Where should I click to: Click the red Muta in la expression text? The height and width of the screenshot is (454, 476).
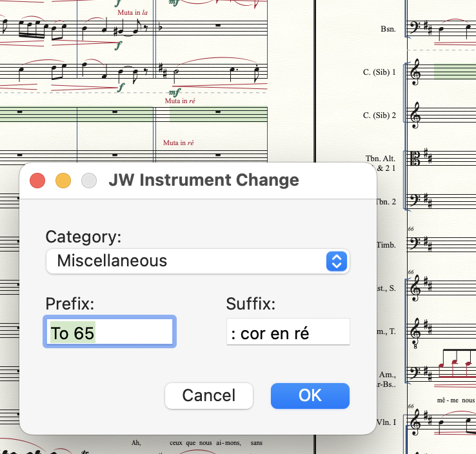point(132,12)
